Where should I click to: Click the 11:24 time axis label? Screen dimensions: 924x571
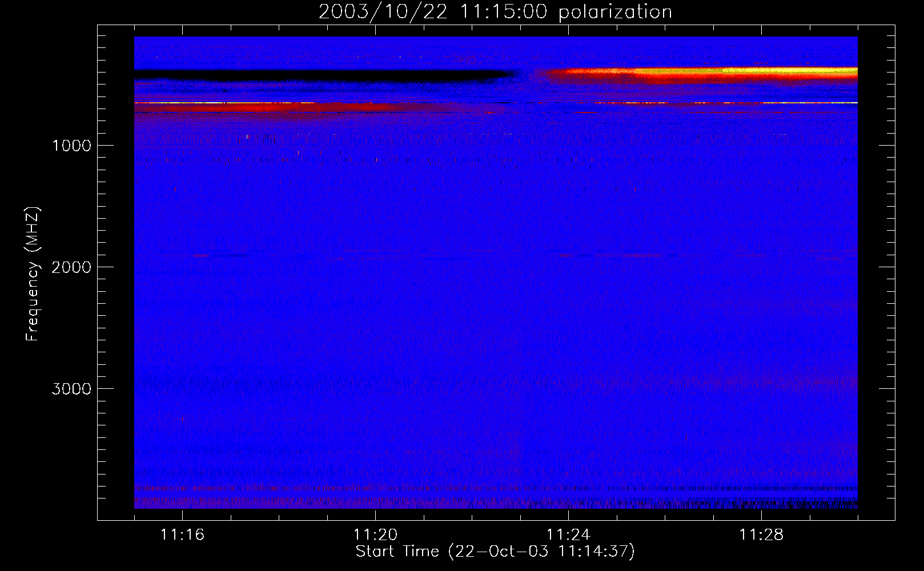point(568,534)
